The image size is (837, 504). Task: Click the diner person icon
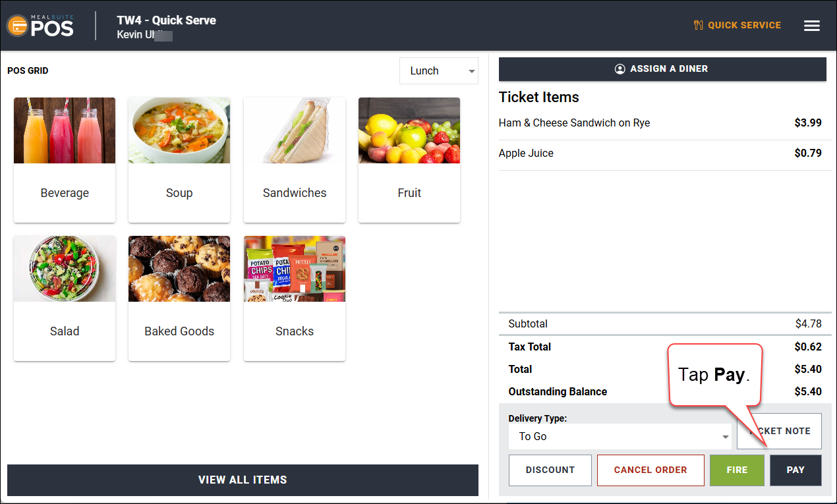(620, 69)
